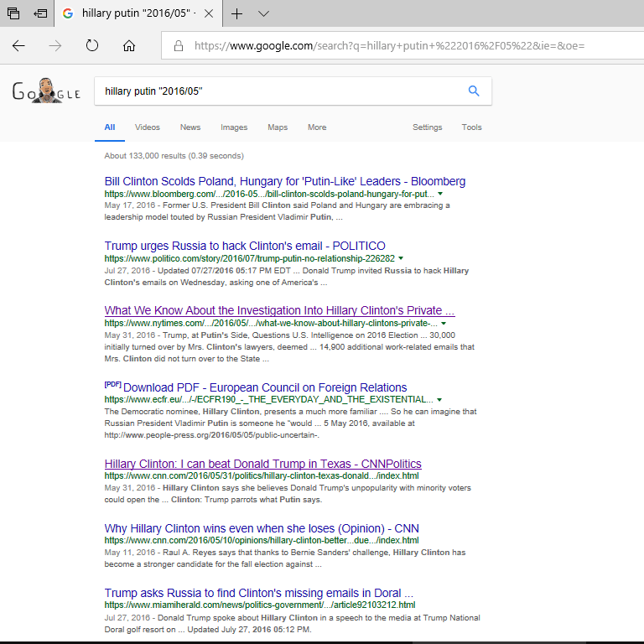644x644 pixels.
Task: Close the hillary putin tab
Action: (x=209, y=13)
